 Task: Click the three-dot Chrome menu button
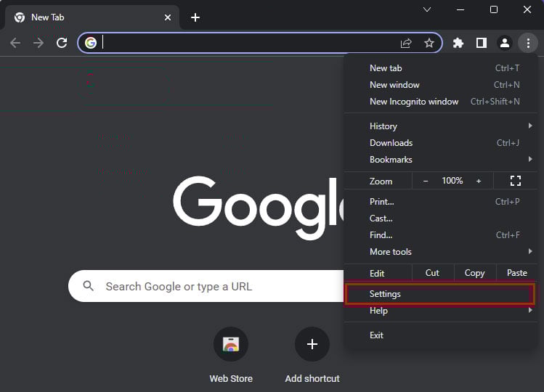pos(528,43)
